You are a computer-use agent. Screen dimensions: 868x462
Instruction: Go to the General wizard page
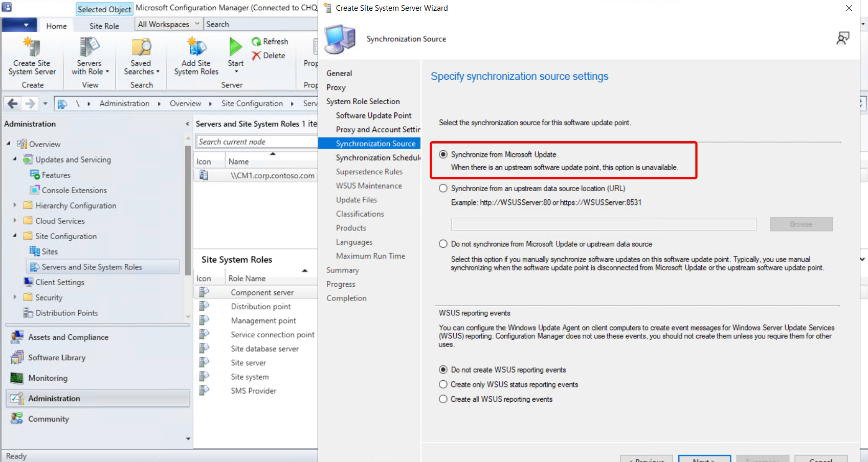339,74
